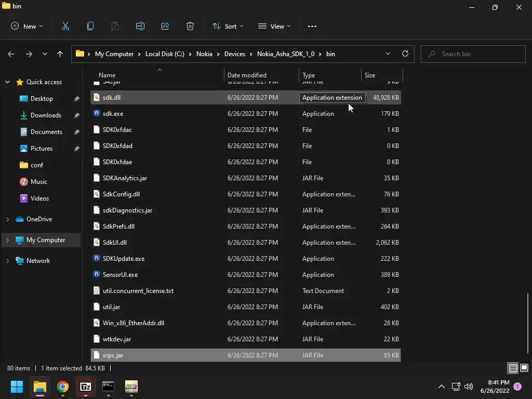
Task: Open Videos in Quick access
Action: coord(39,198)
